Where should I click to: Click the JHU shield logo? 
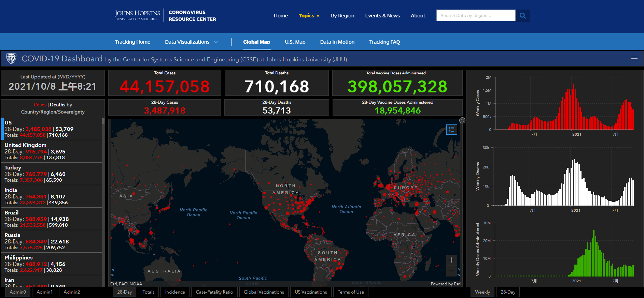[x=11, y=59]
